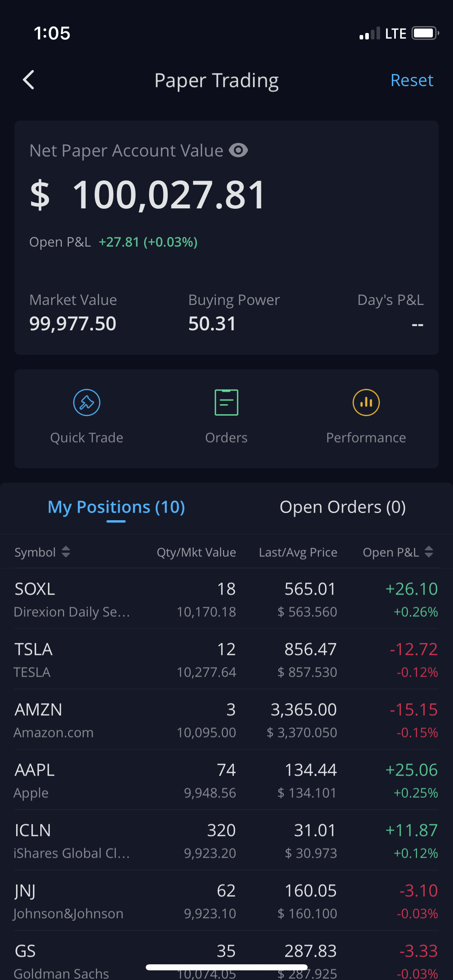The image size is (453, 980).
Task: Open the Quick Trade hammer icon
Action: click(87, 403)
